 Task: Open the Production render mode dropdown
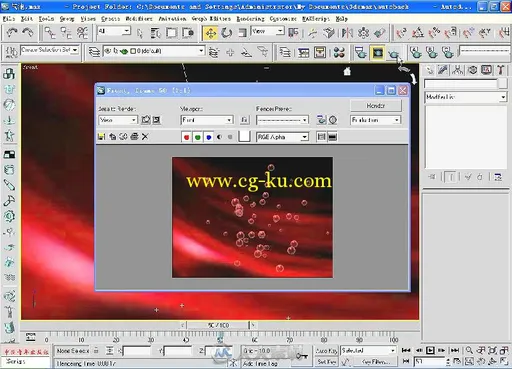click(375, 120)
